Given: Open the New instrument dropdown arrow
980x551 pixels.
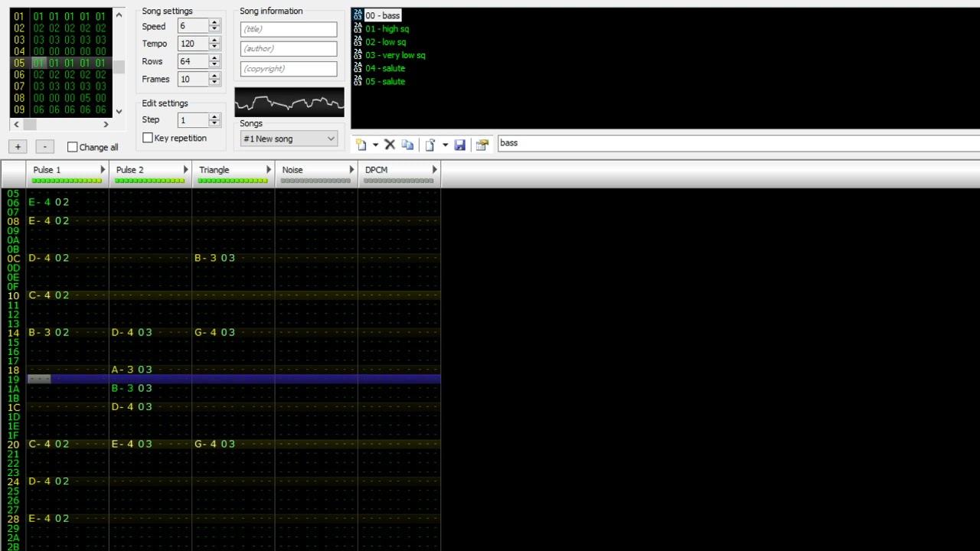Looking at the screenshot, I should [375, 145].
